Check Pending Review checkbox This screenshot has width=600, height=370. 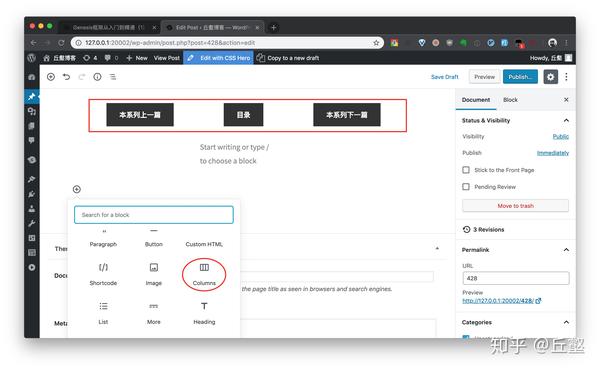pos(466,187)
